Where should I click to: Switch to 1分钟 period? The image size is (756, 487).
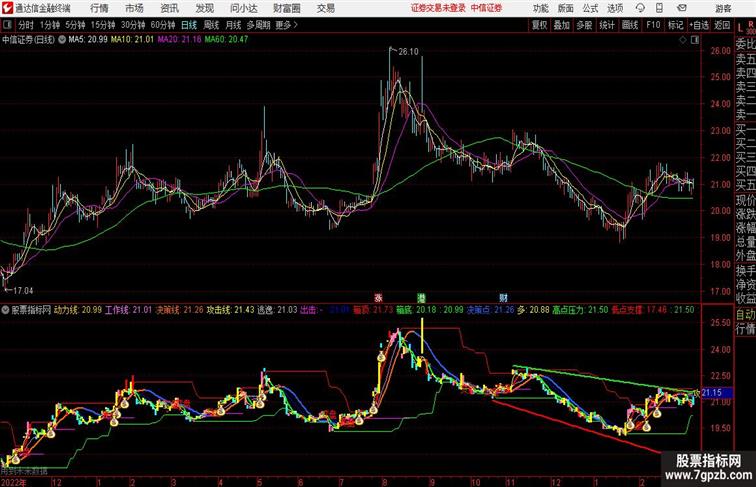(x=50, y=25)
